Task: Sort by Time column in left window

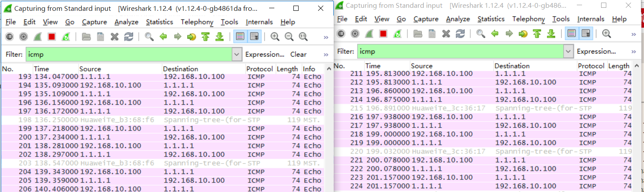Action: (x=55, y=69)
